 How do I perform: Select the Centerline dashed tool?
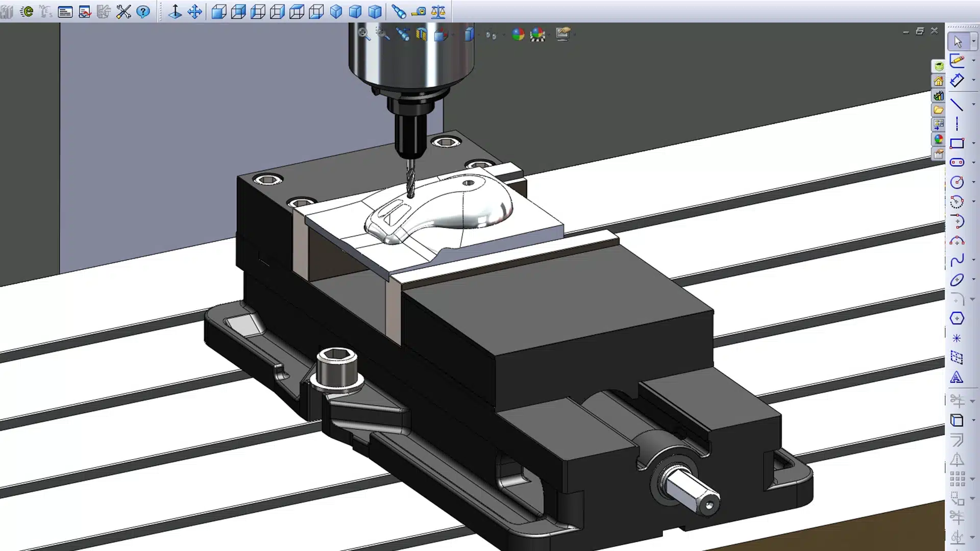[957, 124]
